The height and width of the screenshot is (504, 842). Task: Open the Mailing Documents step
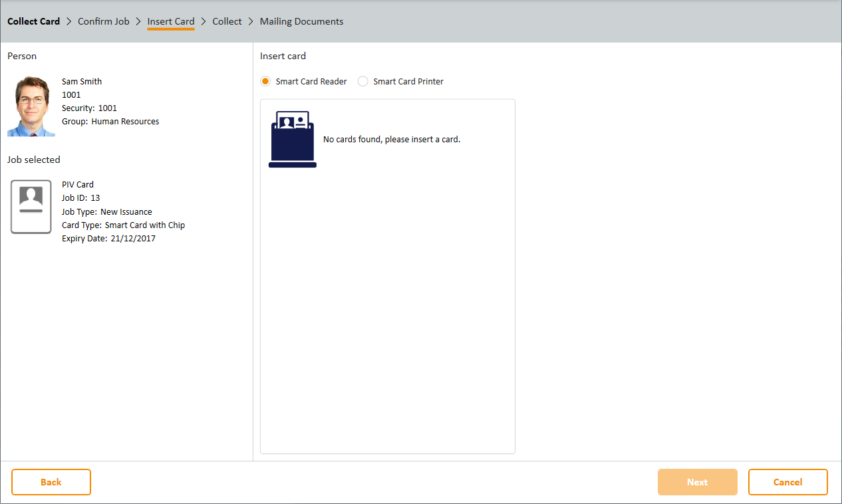pyautogui.click(x=301, y=21)
